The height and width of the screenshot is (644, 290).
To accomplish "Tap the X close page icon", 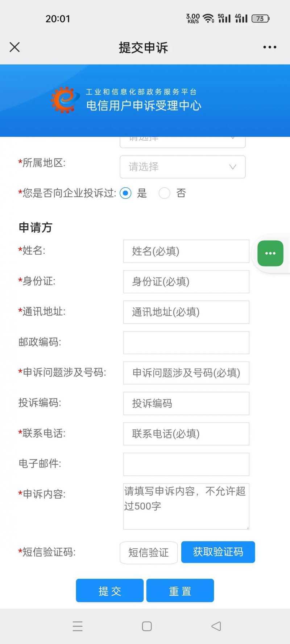I will coord(14,47).
